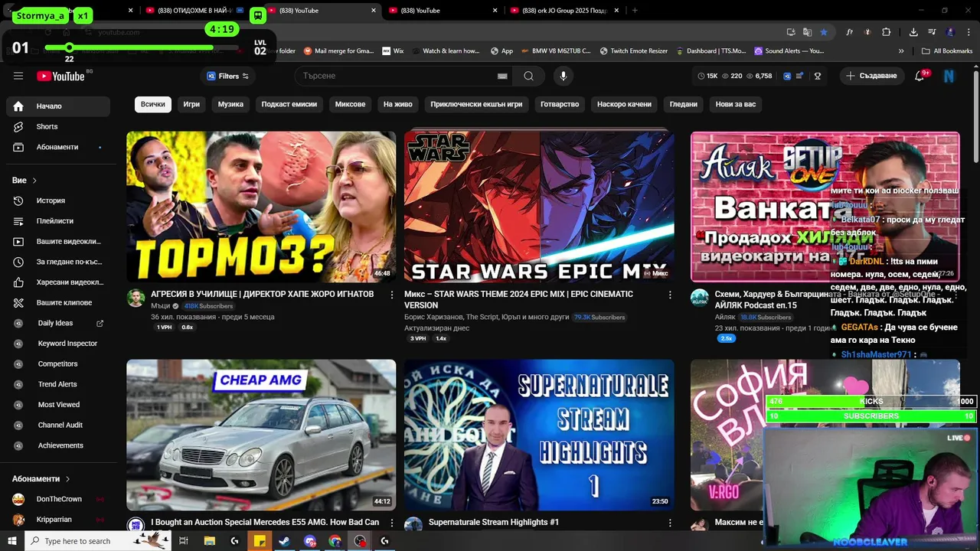The width and height of the screenshot is (980, 551).
Task: Select the 'Нови за вас' chip
Action: pyautogui.click(x=735, y=104)
